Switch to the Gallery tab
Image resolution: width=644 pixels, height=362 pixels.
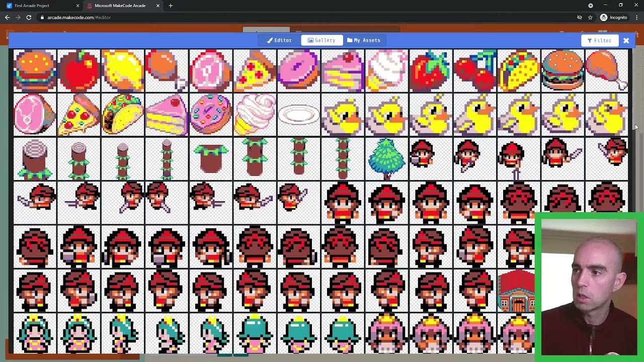[x=321, y=40]
